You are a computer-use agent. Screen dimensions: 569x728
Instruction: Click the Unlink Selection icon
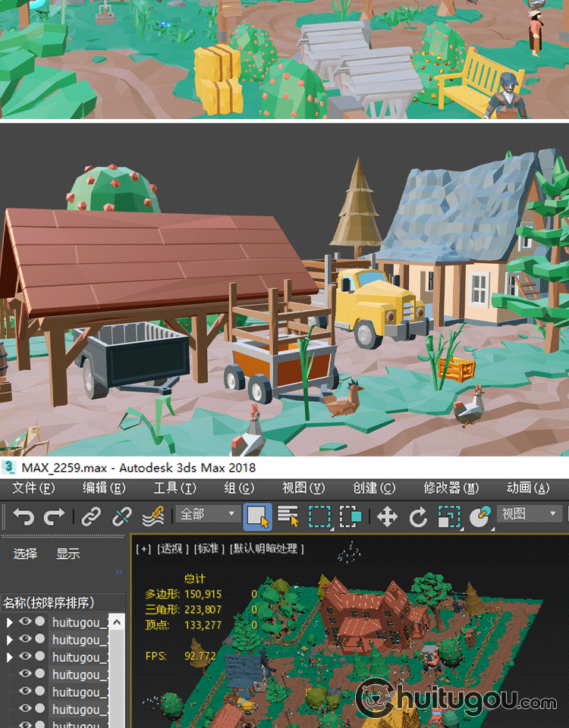[121, 517]
